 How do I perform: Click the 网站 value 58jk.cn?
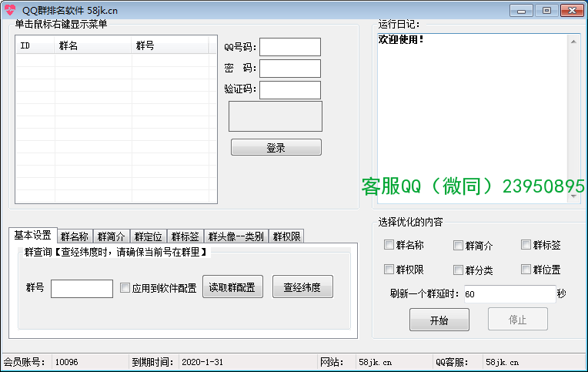tap(375, 362)
